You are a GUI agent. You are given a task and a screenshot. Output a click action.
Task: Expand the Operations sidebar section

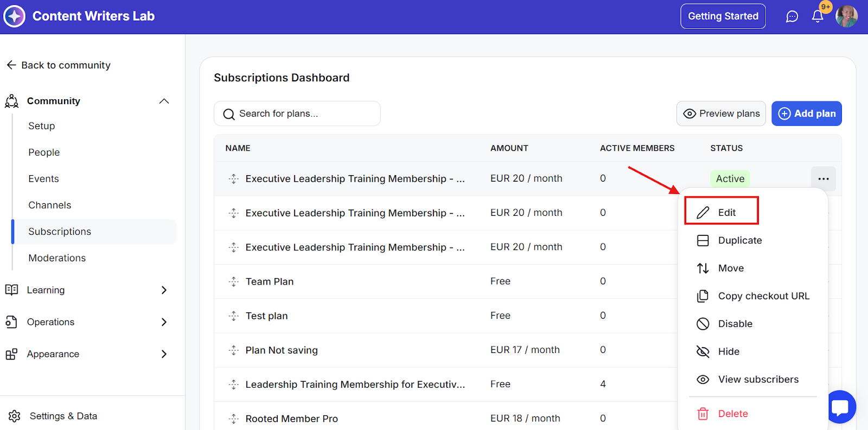(164, 322)
